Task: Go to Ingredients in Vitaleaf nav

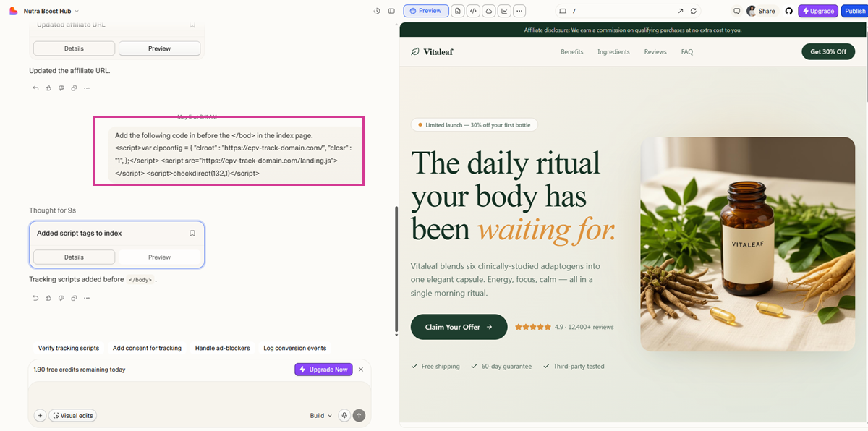Action: point(613,52)
